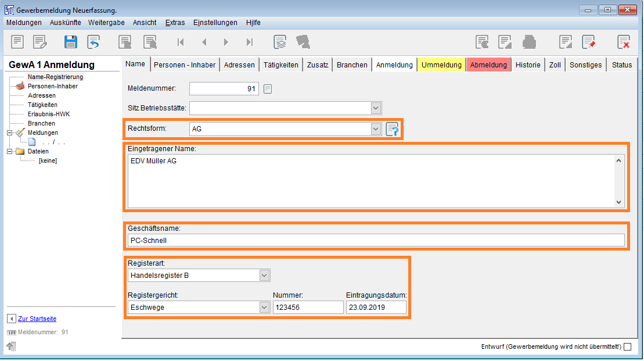The height and width of the screenshot is (361, 644).
Task: Click the document with red X icon
Action: pos(624,42)
